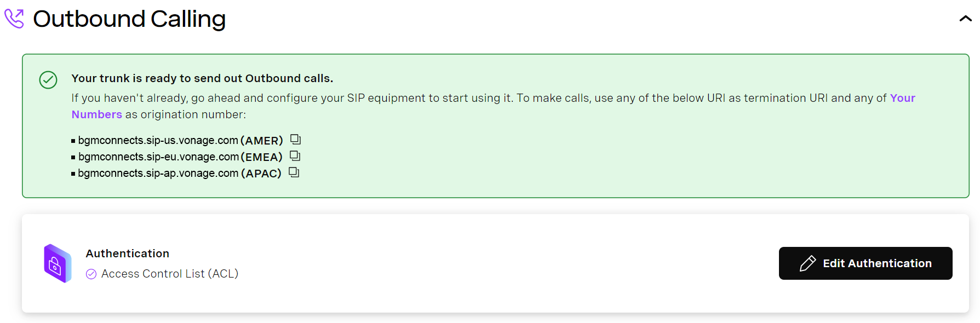Click the pencil icon on Edit Authentication
The height and width of the screenshot is (323, 980).
click(807, 263)
